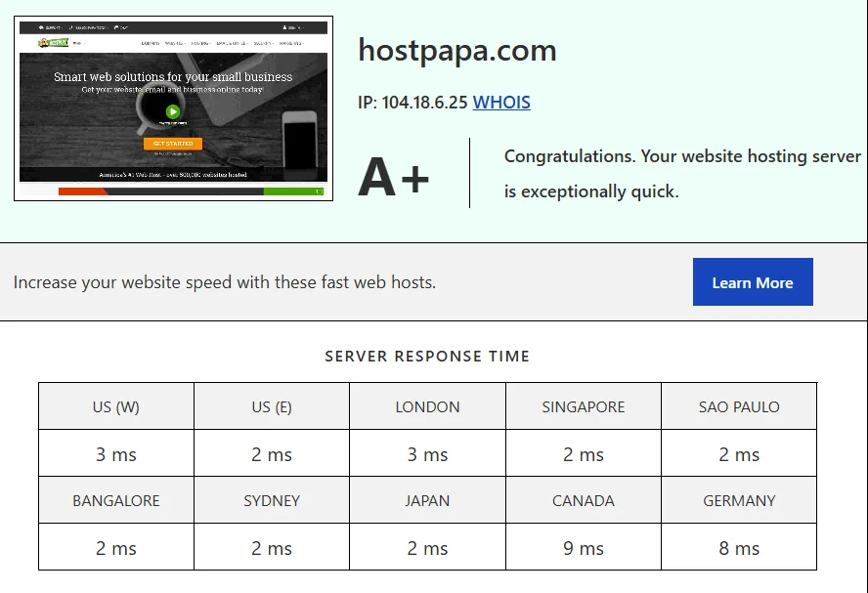
Task: Click the SAO PAULO header cell
Action: coord(739,406)
